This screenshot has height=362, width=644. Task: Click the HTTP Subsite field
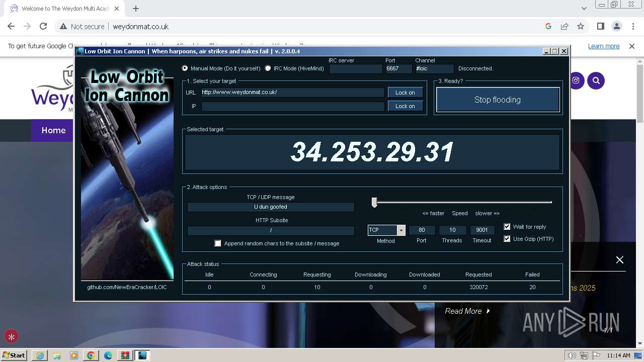[271, 230]
